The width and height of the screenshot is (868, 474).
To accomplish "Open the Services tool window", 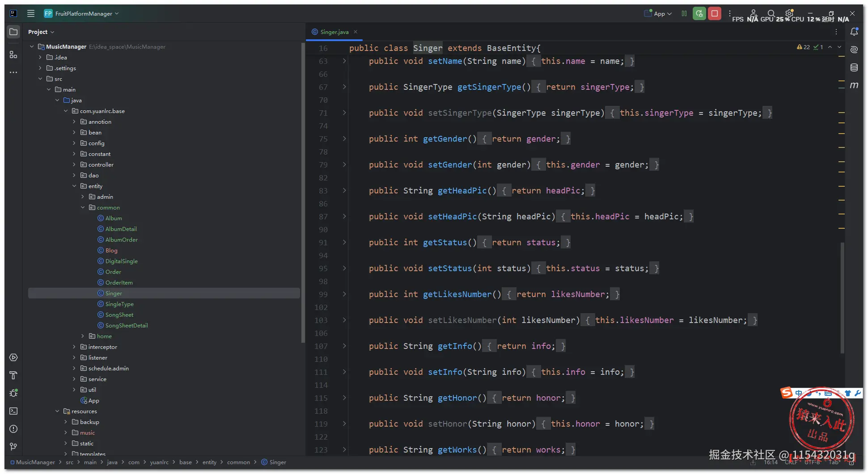I will point(13,357).
